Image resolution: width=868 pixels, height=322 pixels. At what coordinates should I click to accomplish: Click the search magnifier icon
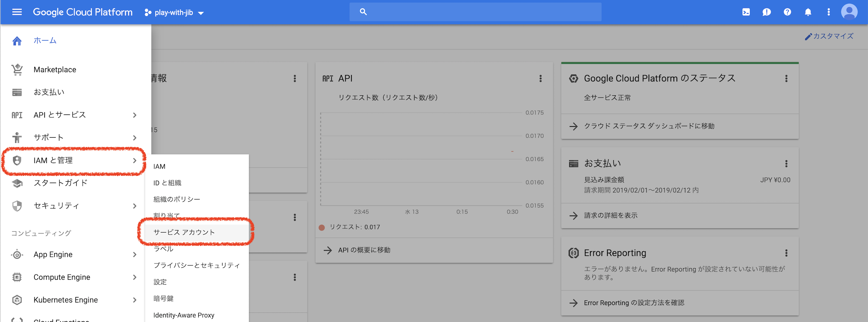(x=363, y=12)
